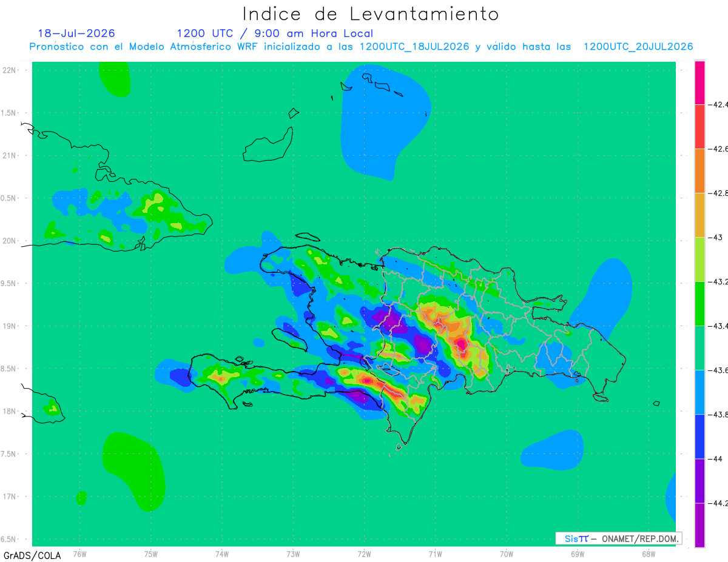Select the date text "18-Jul-2026"

pos(76,33)
